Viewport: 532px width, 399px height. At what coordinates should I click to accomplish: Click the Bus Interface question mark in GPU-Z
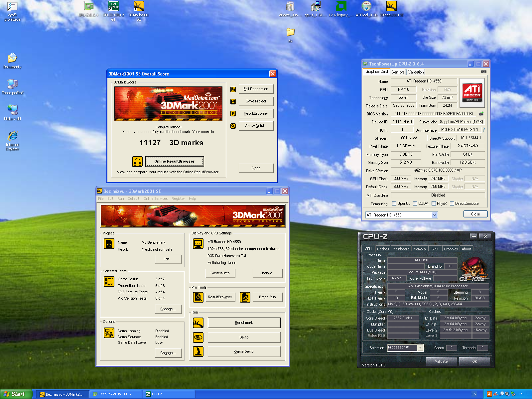[484, 130]
